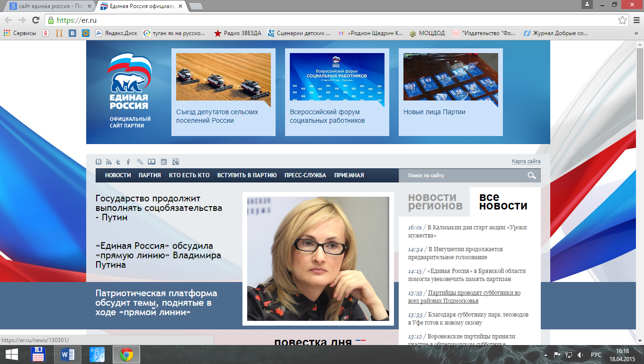Screen dimensions: 644x364
Task: Click the Поиск по сайту search field
Action: (463, 176)
